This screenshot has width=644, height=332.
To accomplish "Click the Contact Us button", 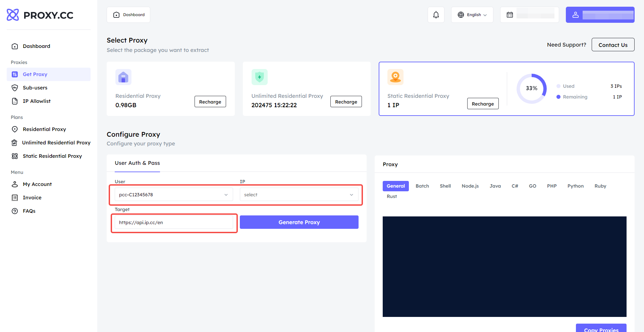I will pos(613,45).
